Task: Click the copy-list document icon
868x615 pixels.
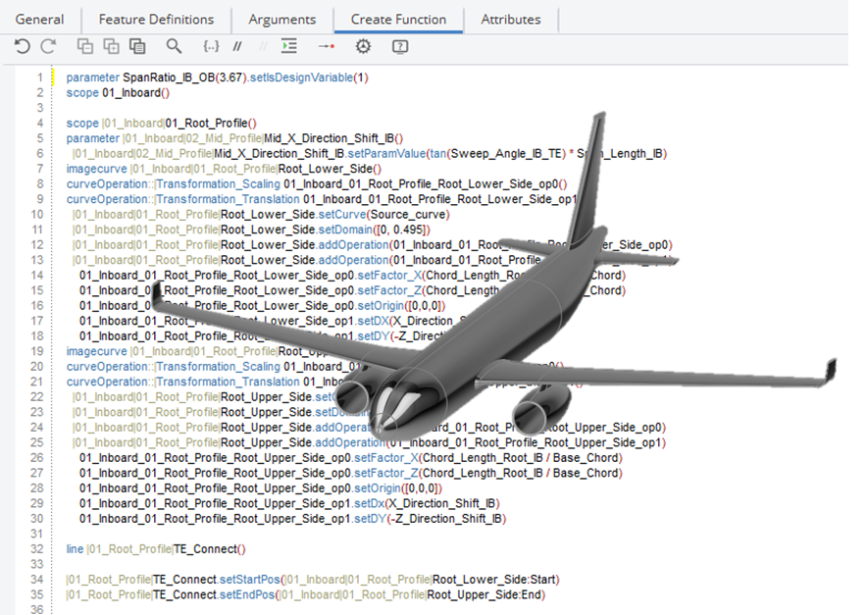Action: click(137, 46)
